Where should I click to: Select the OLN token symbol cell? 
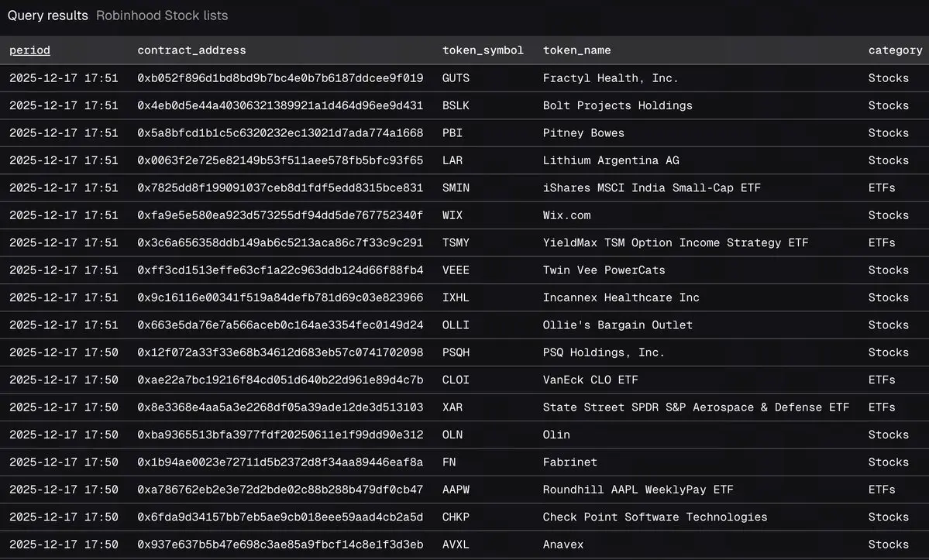click(x=452, y=435)
